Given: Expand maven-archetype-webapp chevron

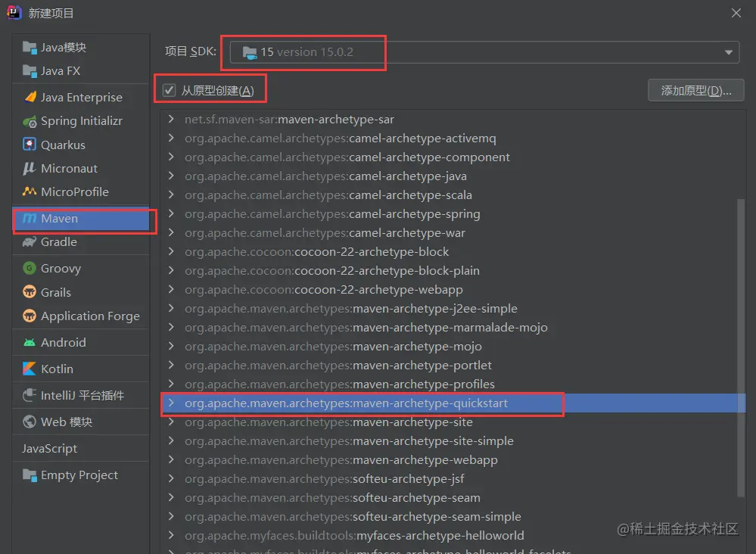Looking at the screenshot, I should (171, 459).
